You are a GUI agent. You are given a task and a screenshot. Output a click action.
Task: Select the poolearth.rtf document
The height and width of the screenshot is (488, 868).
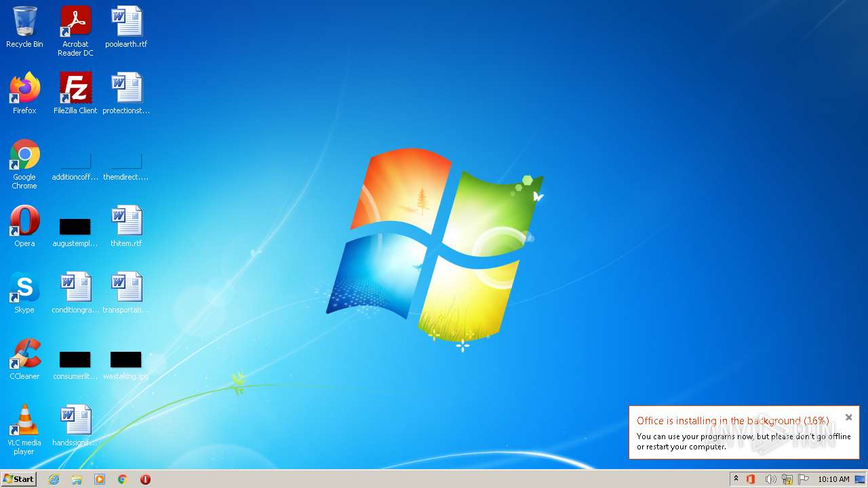coord(126,27)
